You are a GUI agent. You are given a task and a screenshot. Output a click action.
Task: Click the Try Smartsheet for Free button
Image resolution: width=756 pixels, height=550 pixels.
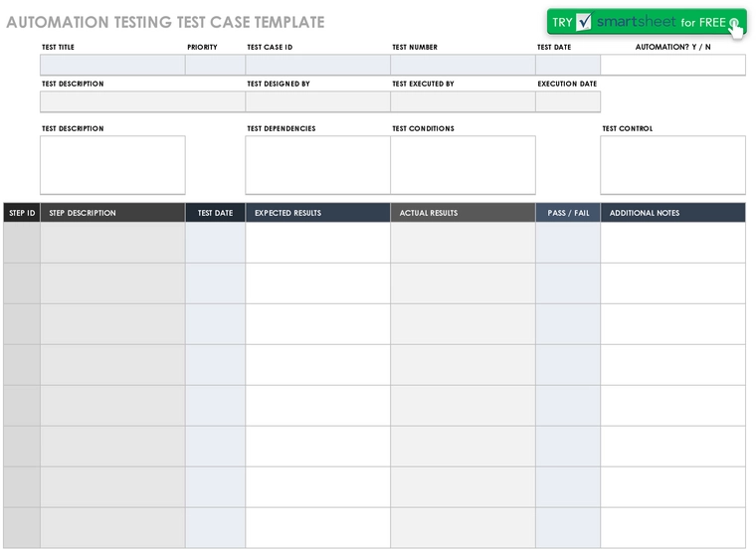[647, 22]
